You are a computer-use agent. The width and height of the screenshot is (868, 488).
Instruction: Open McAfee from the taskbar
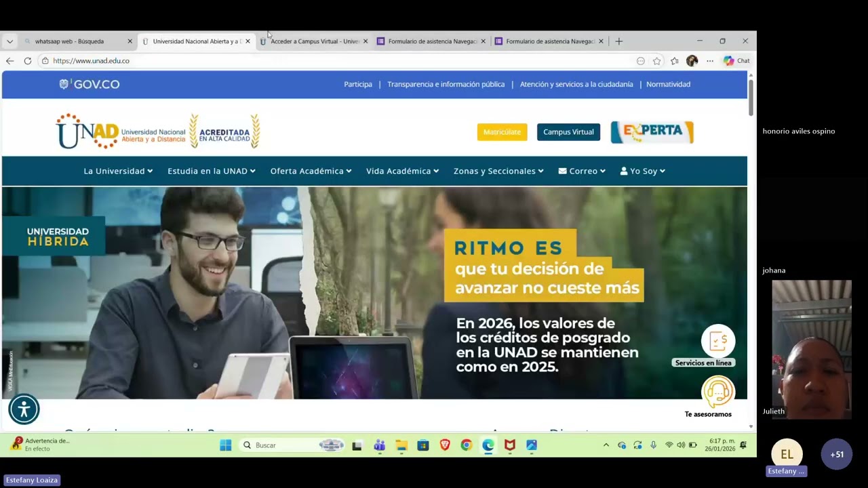(510, 445)
